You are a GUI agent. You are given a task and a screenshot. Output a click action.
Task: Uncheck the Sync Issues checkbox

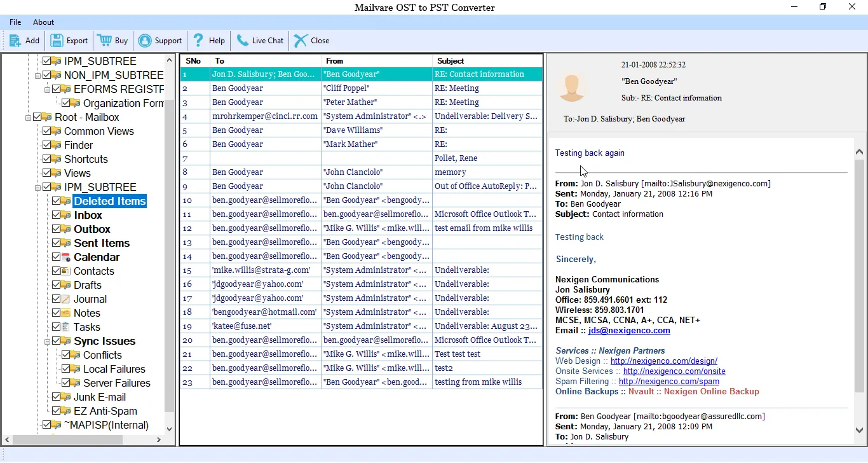click(x=57, y=341)
